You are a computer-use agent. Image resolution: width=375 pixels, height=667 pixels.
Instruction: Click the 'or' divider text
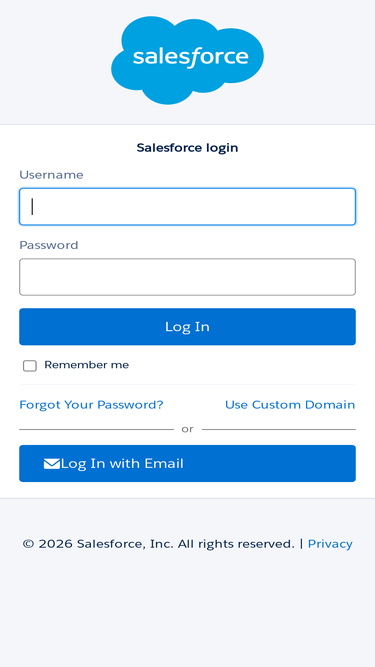[x=188, y=429]
